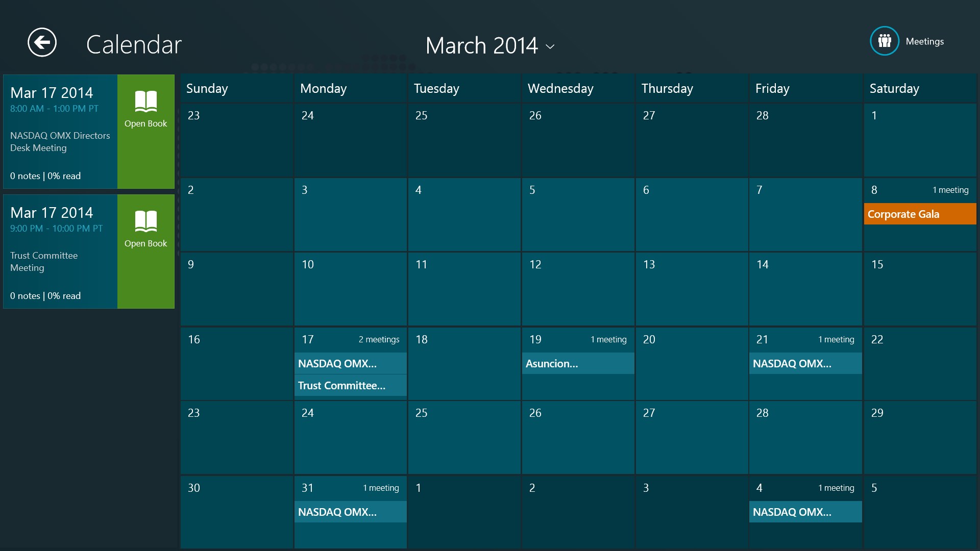The height and width of the screenshot is (551, 980).
Task: Open the Meetings people icon
Action: pos(884,41)
